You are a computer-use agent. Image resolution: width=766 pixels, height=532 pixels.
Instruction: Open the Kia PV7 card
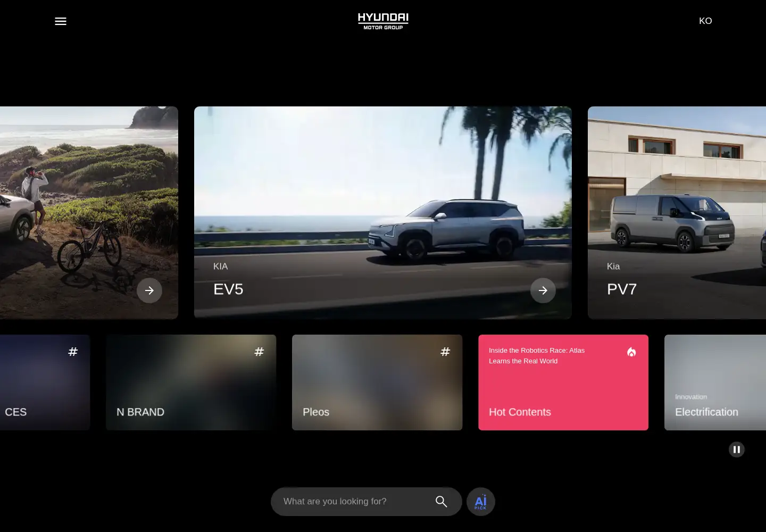point(677,213)
